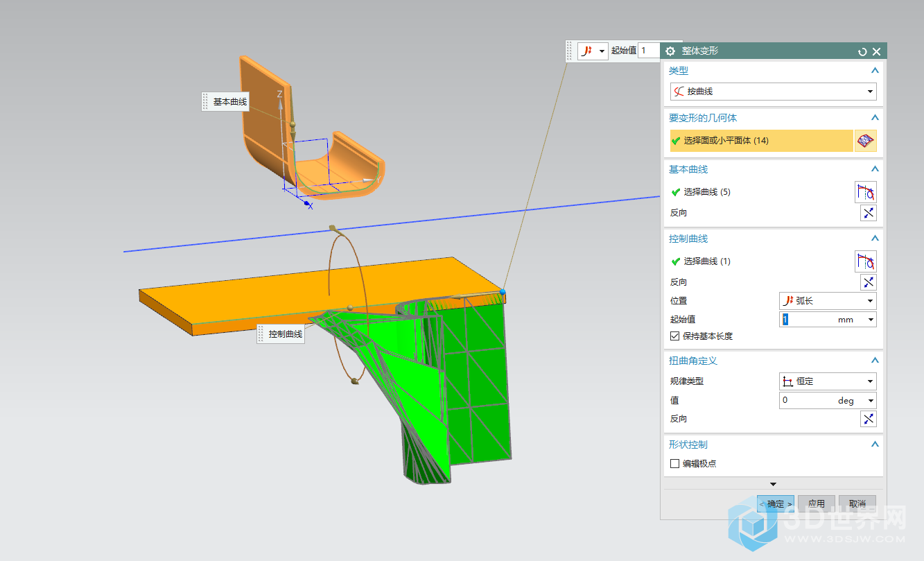Click 选择曲线 (1) under 控制曲线
This screenshot has height=561, width=924.
(x=707, y=261)
